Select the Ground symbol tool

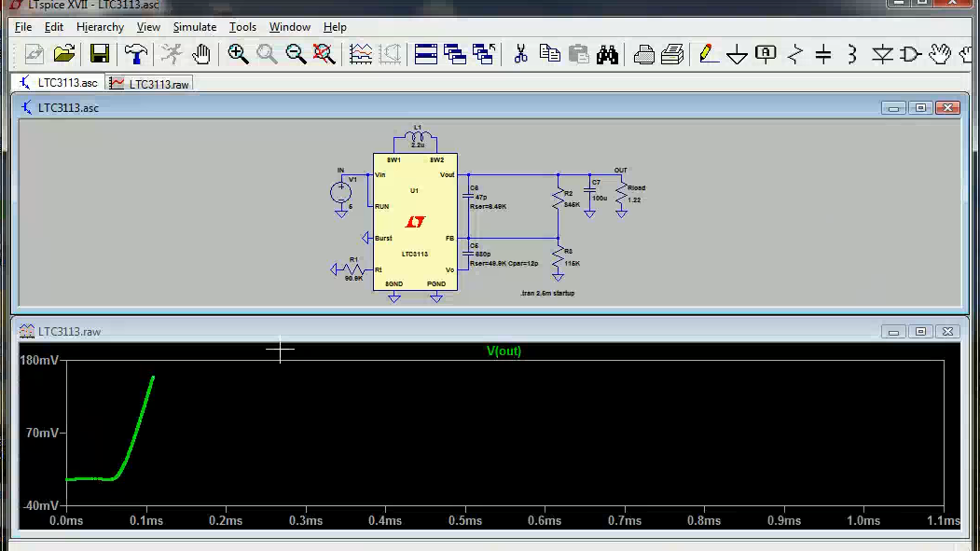coord(737,54)
